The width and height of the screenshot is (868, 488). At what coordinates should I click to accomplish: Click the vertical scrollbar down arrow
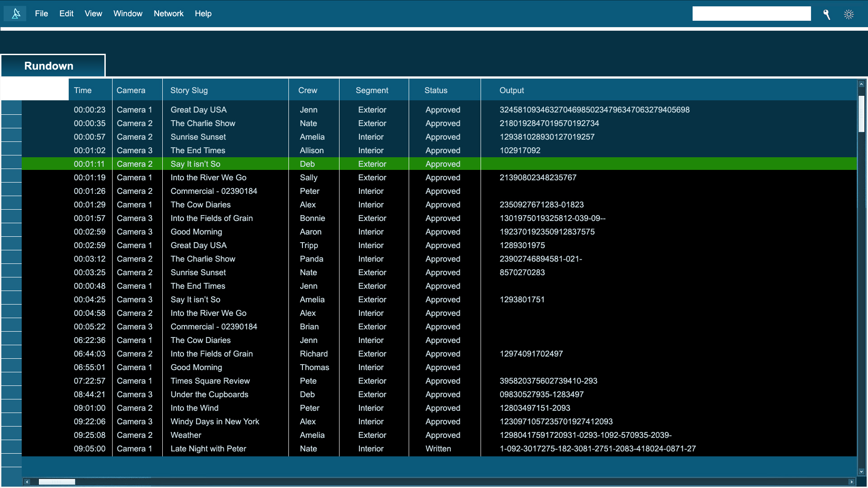pyautogui.click(x=861, y=471)
